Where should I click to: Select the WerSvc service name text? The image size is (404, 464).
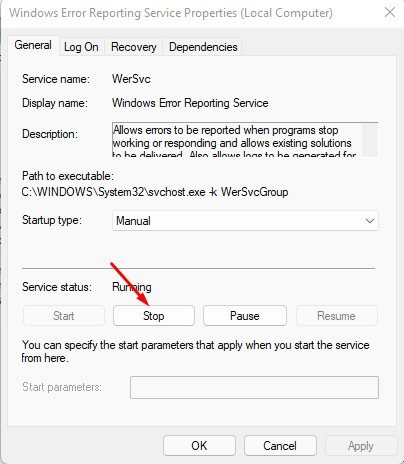tap(131, 79)
